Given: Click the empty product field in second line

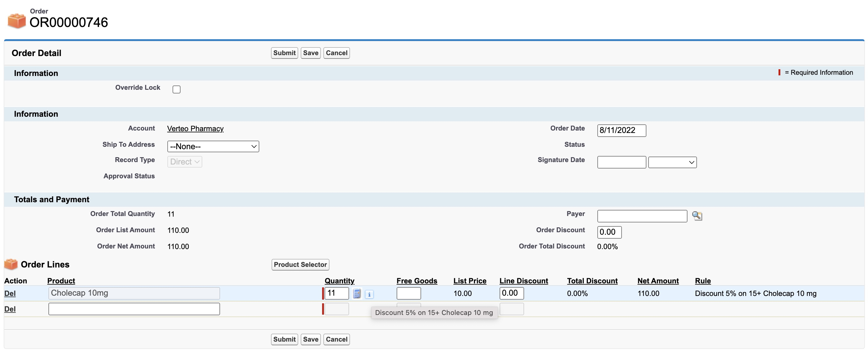Looking at the screenshot, I should 134,309.
